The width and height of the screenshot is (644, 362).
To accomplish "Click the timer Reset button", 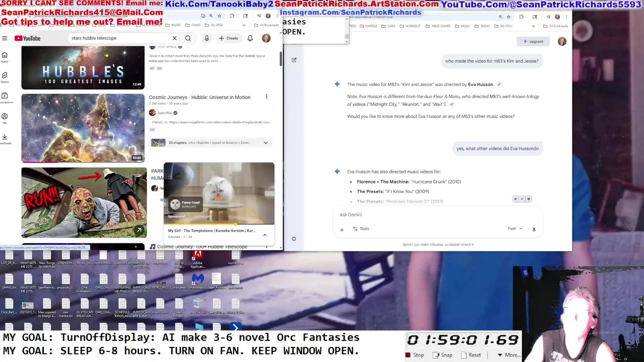I will [471, 355].
